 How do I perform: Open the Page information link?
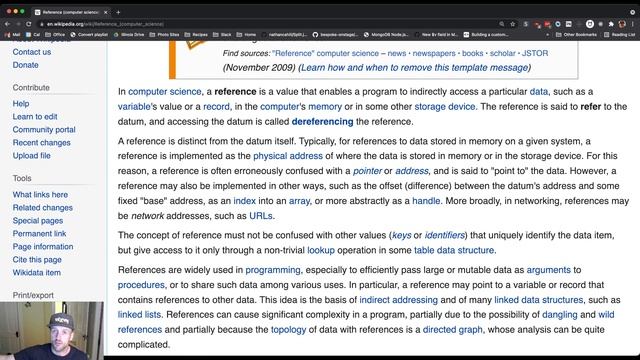[43, 247]
